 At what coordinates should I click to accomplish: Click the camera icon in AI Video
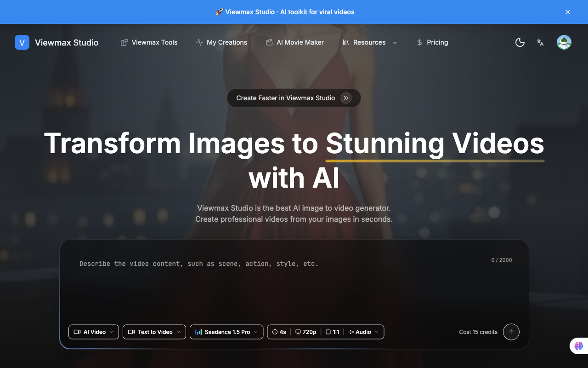[x=77, y=332]
